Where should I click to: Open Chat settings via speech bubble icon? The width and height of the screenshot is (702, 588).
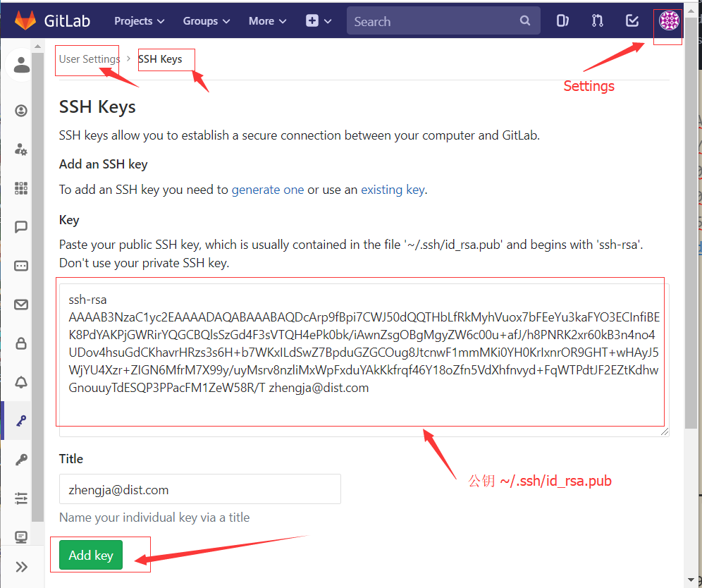(20, 226)
